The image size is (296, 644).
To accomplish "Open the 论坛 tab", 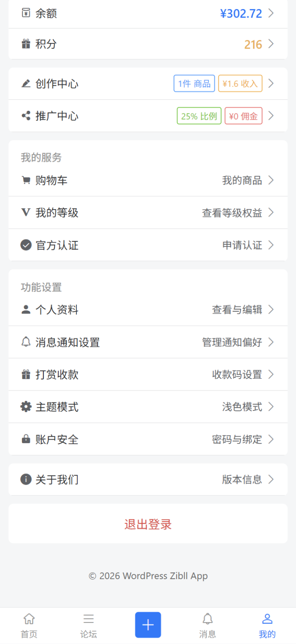I will [88, 625].
